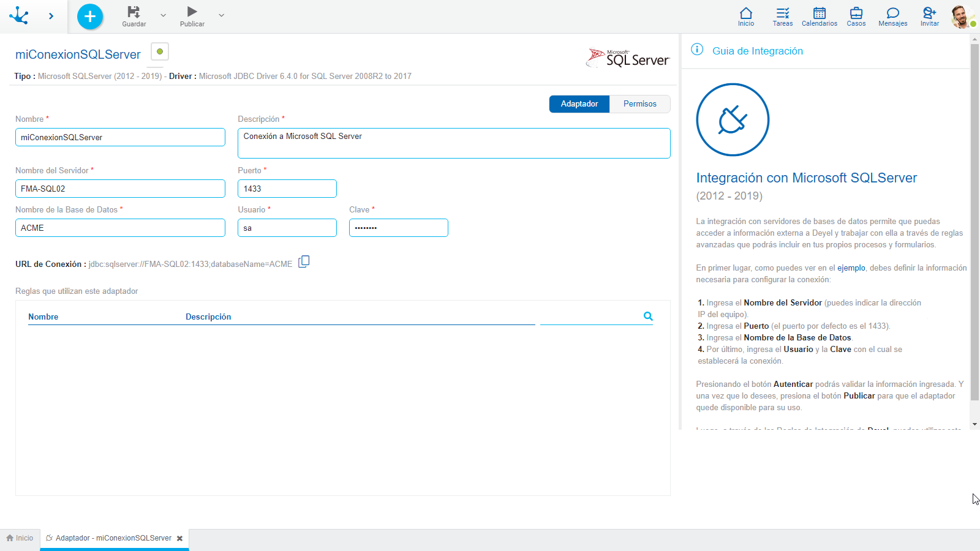Image resolution: width=980 pixels, height=551 pixels.
Task: Click the Nombre de la Base de Datos field
Action: click(120, 228)
